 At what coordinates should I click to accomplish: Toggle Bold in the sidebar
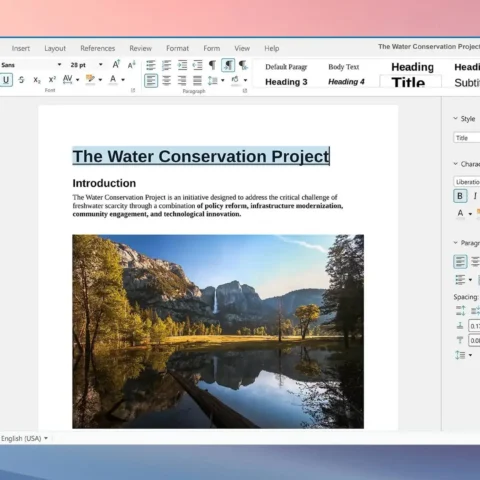tap(460, 196)
